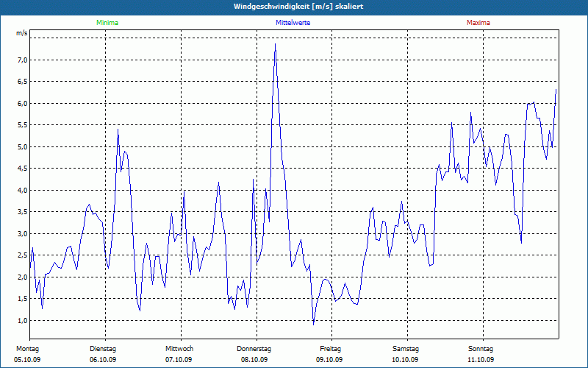Click the green Minima legend label
This screenshot has width=588, height=368.
pyautogui.click(x=107, y=23)
